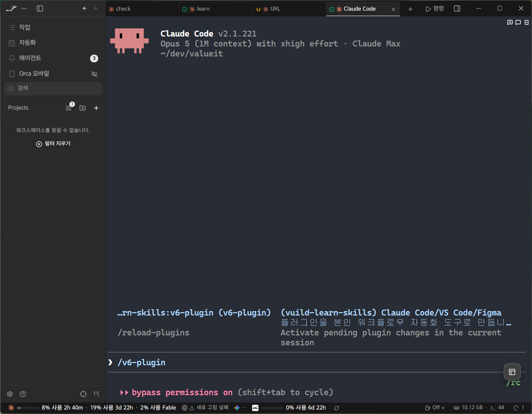The image size is (532, 414).
Task: Click the spinner count 1 indicator
Action: [519, 408]
